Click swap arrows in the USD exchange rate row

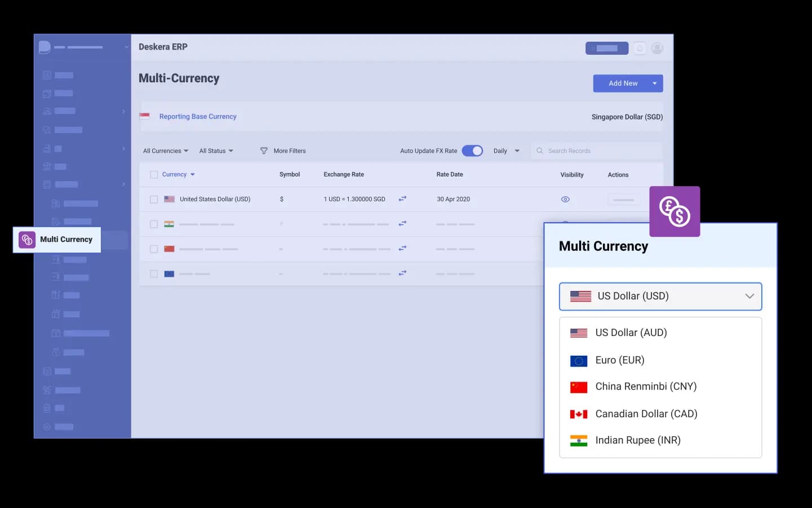click(402, 199)
